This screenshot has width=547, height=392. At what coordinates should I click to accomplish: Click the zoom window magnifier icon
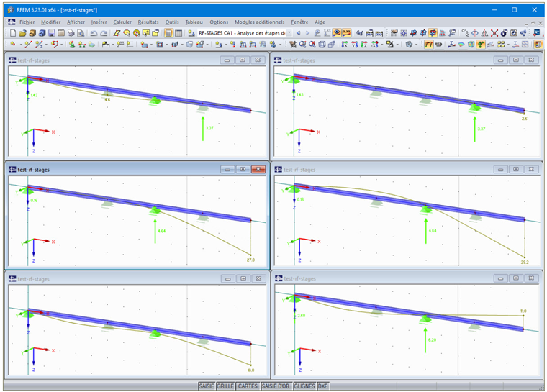pyautogui.click(x=302, y=45)
